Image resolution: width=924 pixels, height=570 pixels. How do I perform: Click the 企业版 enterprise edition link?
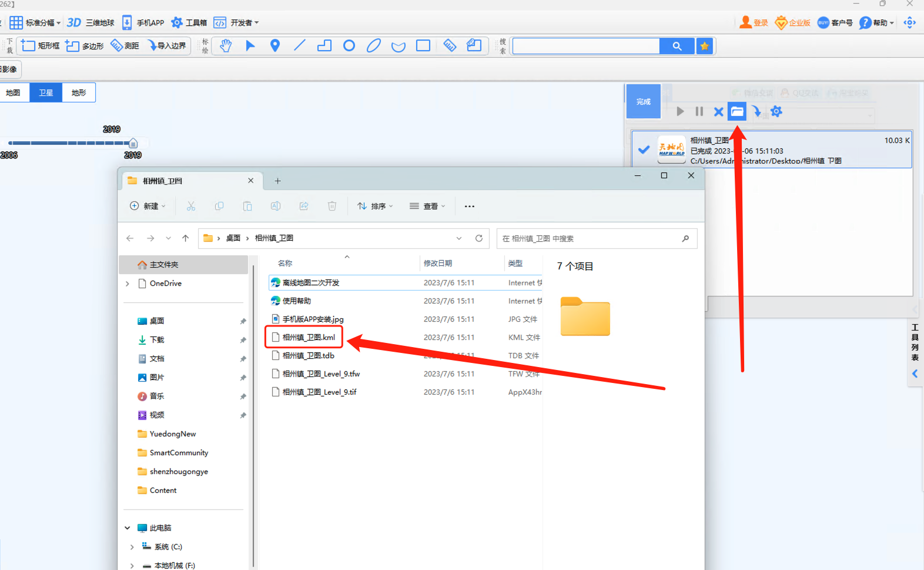(793, 22)
